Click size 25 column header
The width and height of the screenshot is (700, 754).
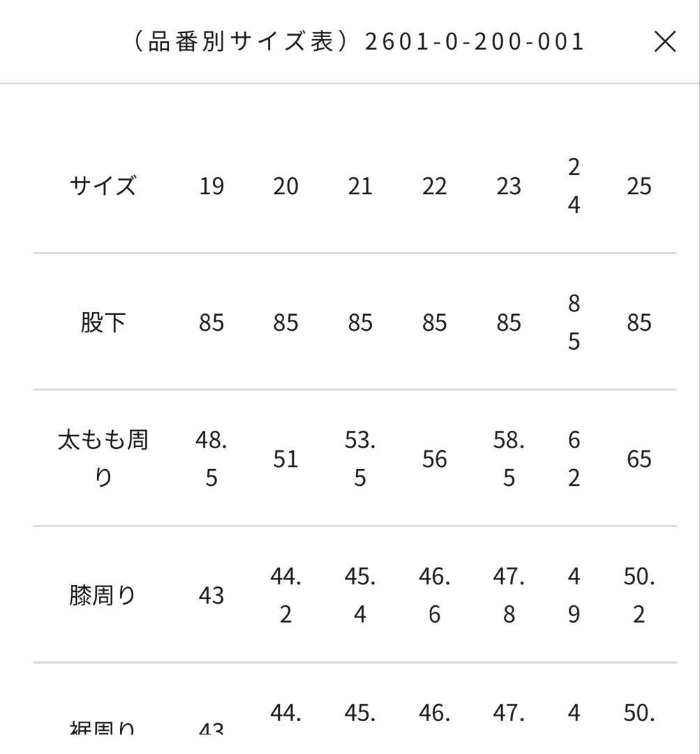point(639,186)
